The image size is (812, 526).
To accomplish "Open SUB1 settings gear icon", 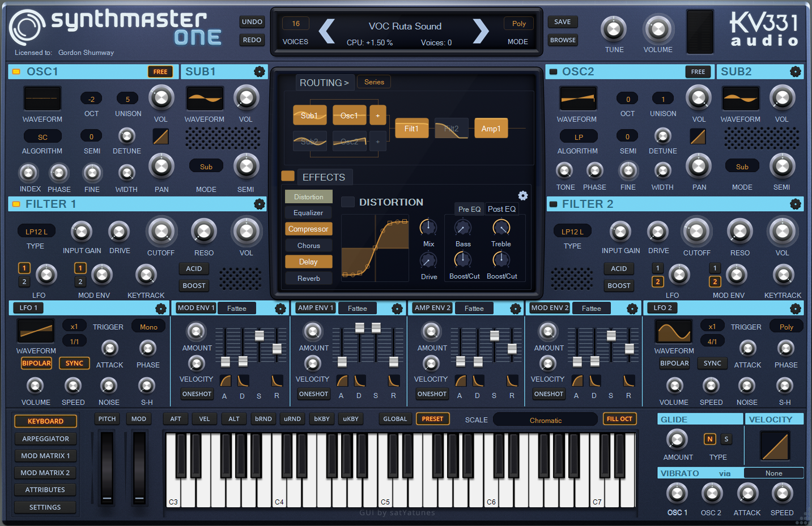I will pos(260,72).
